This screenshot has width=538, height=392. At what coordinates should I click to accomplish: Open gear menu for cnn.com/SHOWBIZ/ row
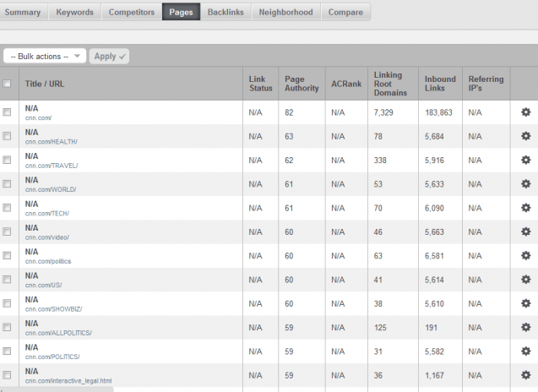525,303
